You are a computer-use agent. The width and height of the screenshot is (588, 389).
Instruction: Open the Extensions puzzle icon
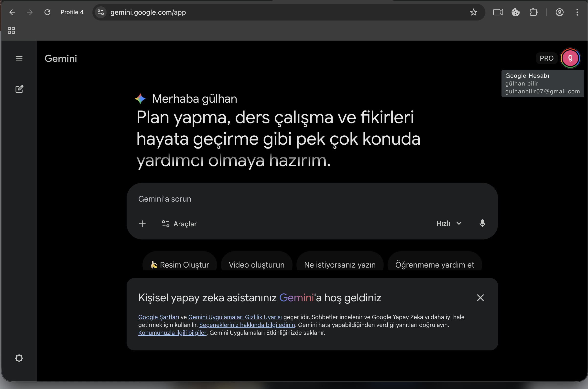tap(534, 12)
